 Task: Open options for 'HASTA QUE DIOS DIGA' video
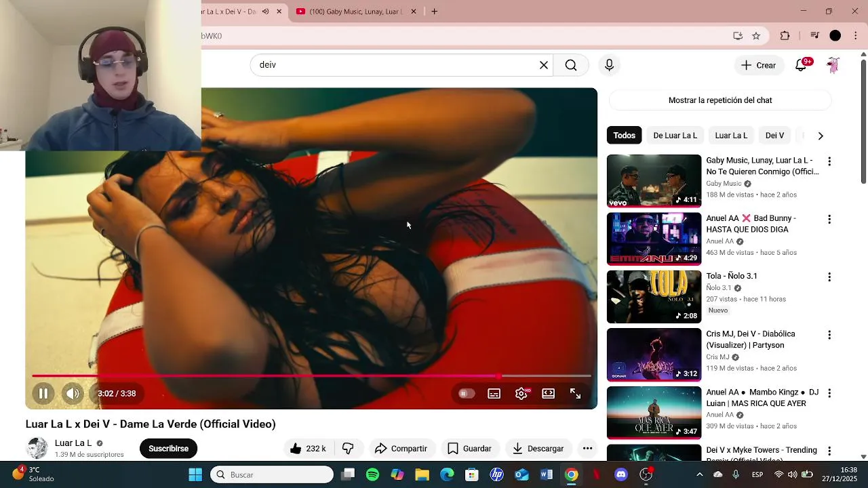pos(829,220)
